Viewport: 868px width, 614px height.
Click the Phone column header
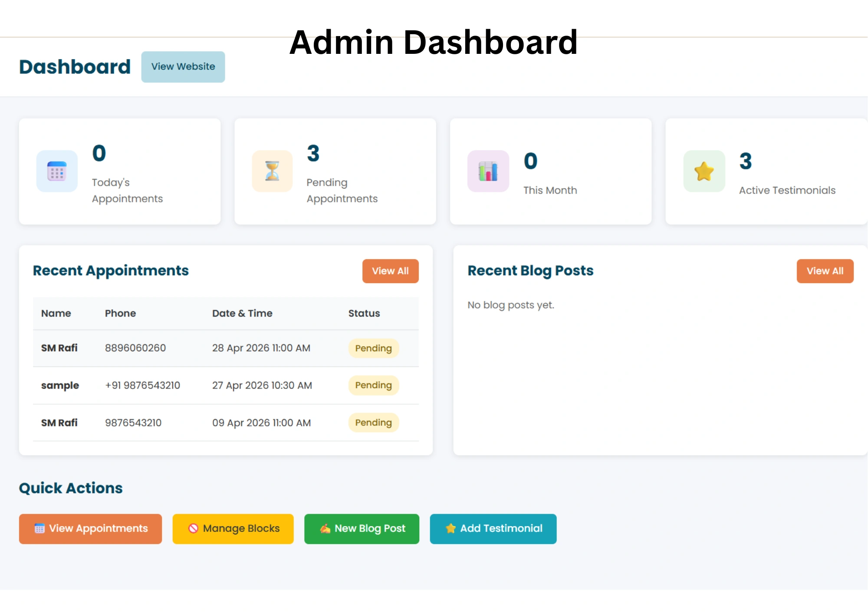pyautogui.click(x=120, y=313)
